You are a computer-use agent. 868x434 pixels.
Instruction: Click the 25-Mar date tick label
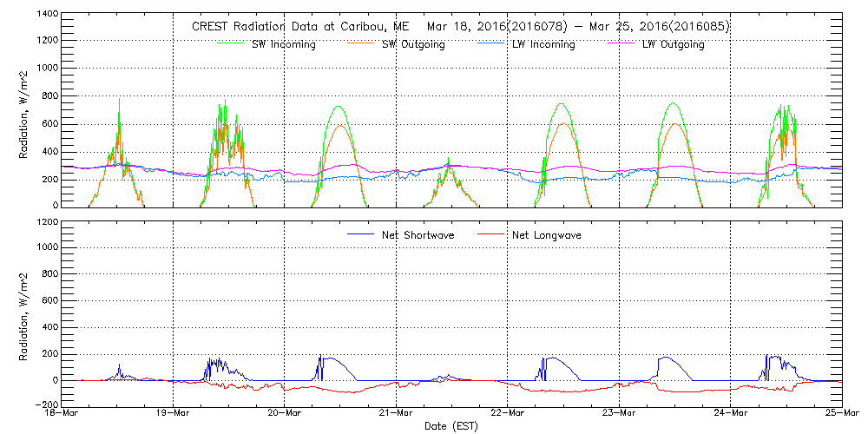tap(840, 414)
